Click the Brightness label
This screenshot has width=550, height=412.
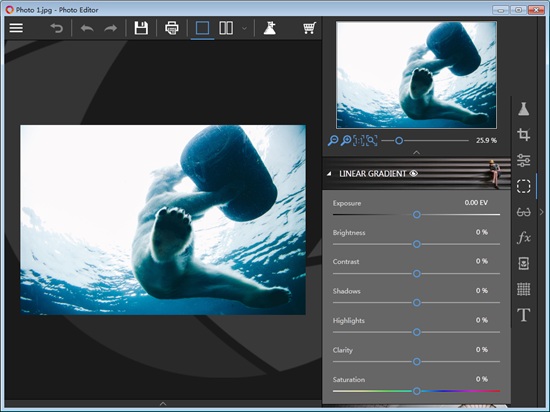pyautogui.click(x=349, y=233)
